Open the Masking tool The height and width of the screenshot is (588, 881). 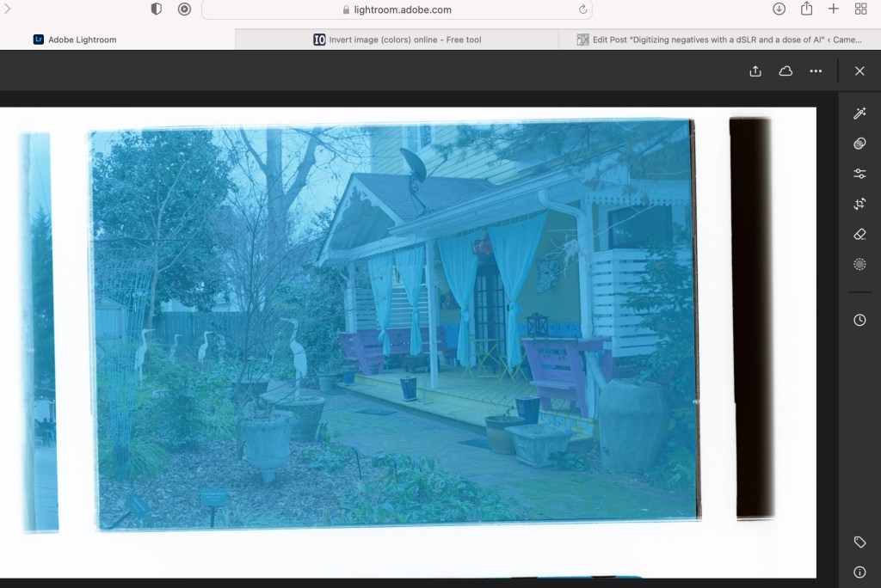[859, 264]
